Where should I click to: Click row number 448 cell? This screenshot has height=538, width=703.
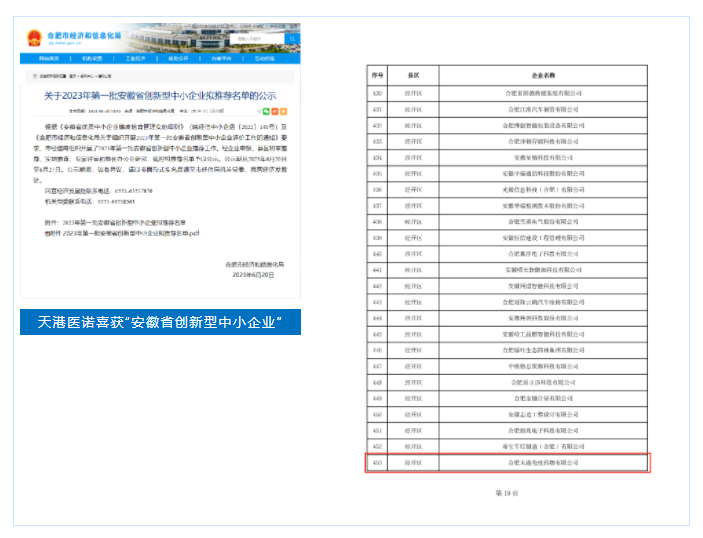[x=377, y=382]
